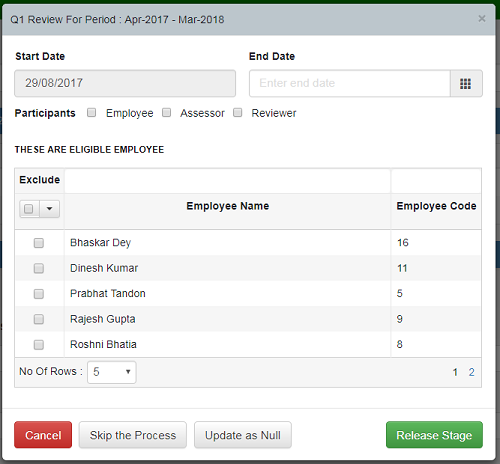
Task: Close the Q1 Review dialog
Action: click(482, 19)
